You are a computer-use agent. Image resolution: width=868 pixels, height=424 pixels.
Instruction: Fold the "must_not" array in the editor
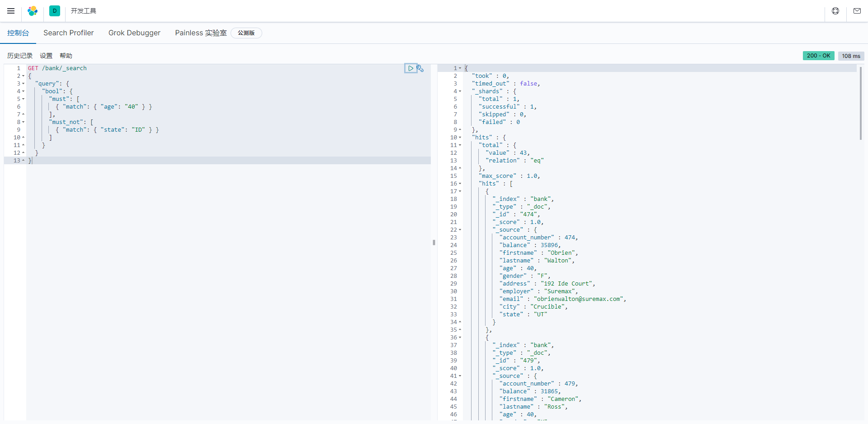pyautogui.click(x=23, y=122)
